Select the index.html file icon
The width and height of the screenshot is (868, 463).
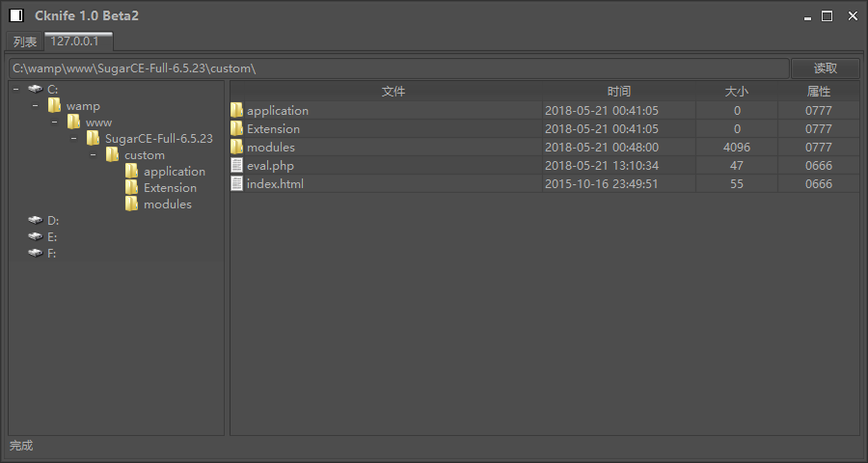click(236, 183)
